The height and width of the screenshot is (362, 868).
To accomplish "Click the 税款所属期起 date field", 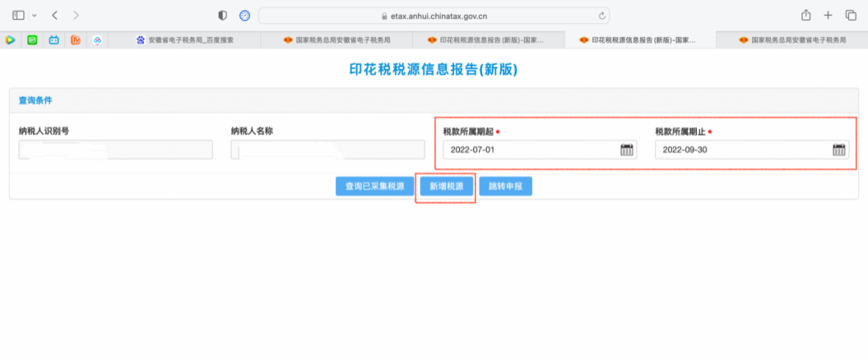I will point(540,150).
